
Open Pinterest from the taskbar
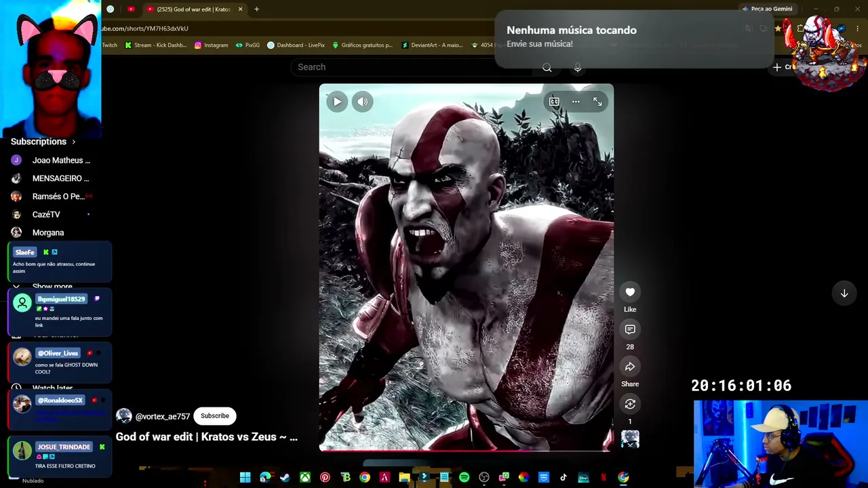point(325,477)
